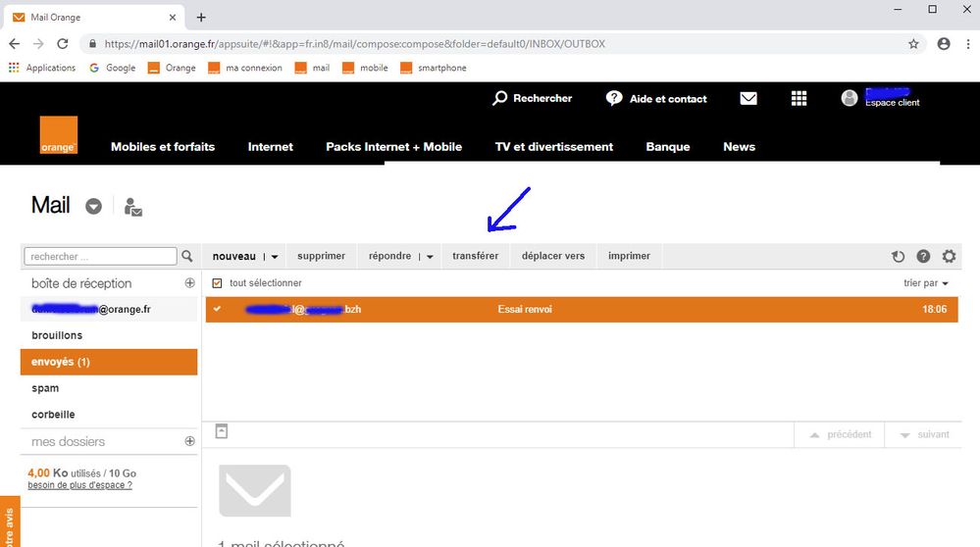Viewport: 980px width, 547px height.
Task: Open the apps grid icon in header
Action: pyautogui.click(x=799, y=99)
